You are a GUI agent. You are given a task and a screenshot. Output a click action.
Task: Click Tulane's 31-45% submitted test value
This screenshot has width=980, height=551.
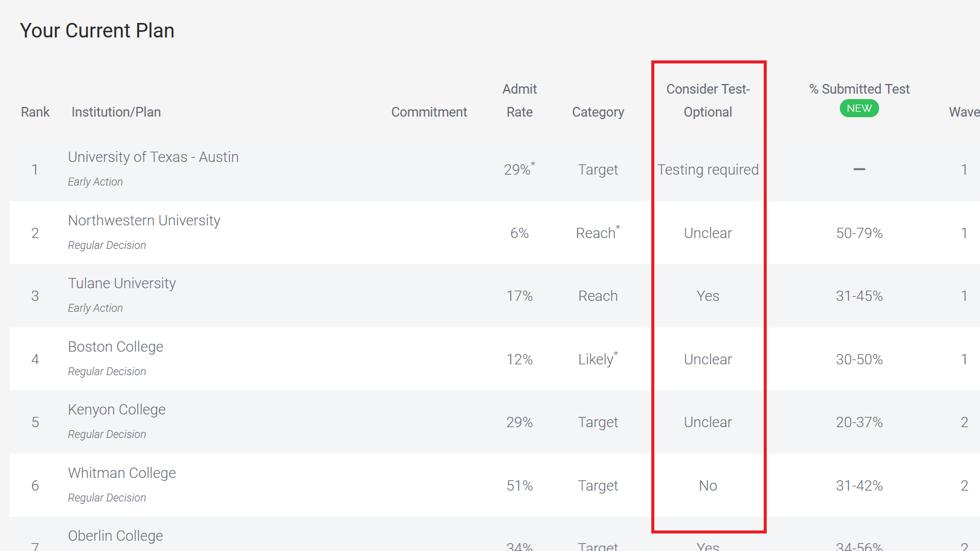tap(859, 296)
